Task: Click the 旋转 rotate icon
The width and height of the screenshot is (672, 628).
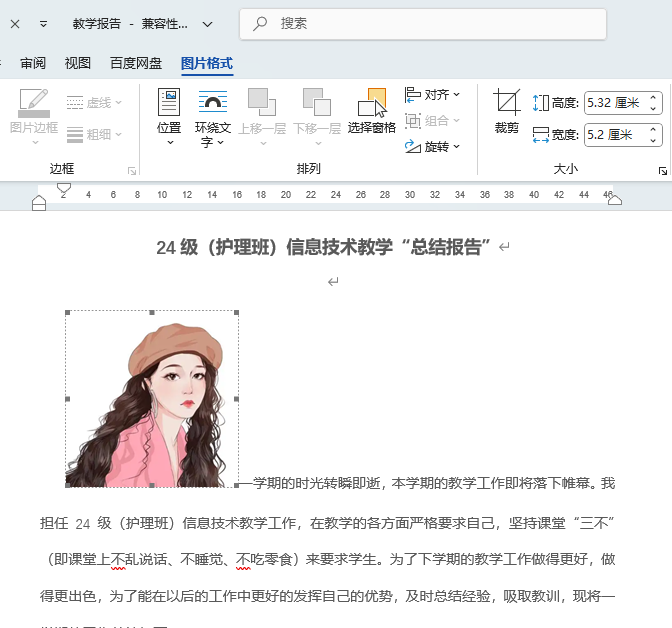Action: pyautogui.click(x=412, y=147)
